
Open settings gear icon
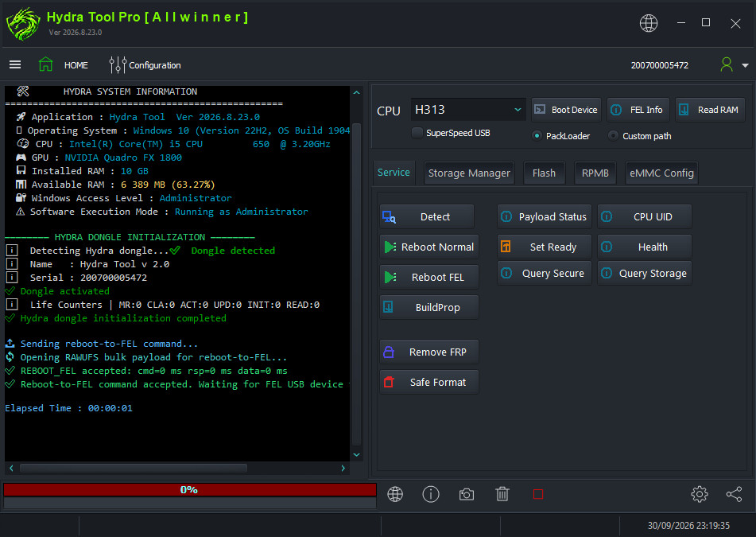[x=699, y=494]
